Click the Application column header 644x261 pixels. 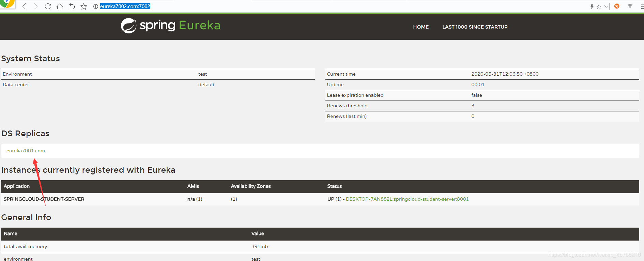[x=17, y=186]
